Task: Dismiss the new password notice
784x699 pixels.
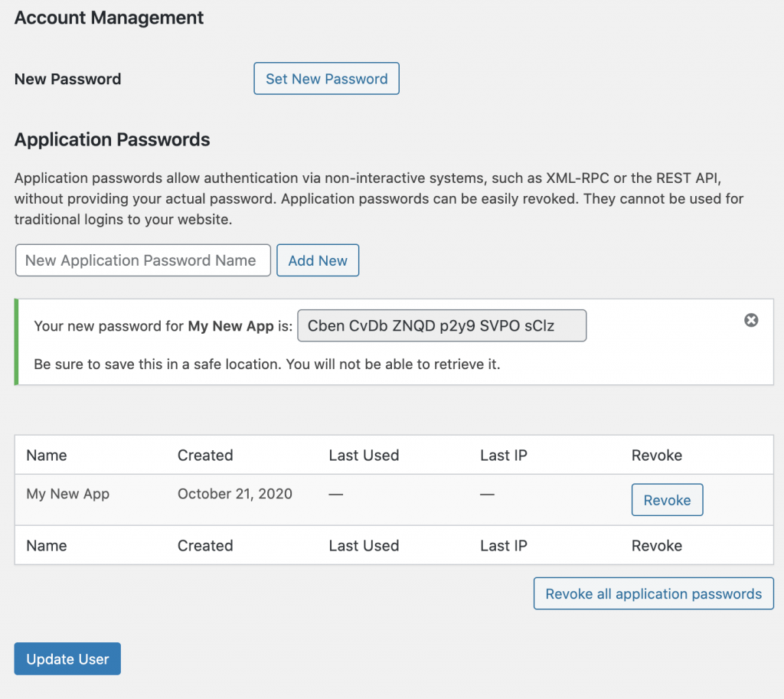Action: (751, 320)
